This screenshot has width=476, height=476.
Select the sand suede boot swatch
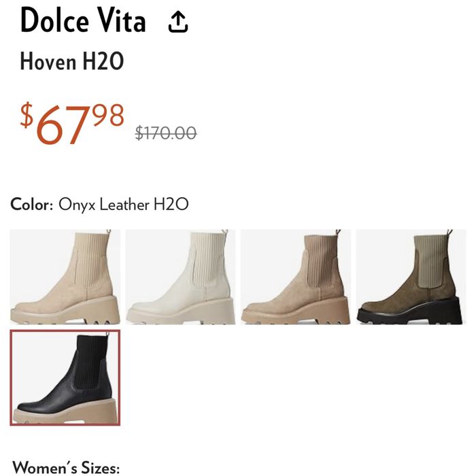pyautogui.click(x=65, y=277)
